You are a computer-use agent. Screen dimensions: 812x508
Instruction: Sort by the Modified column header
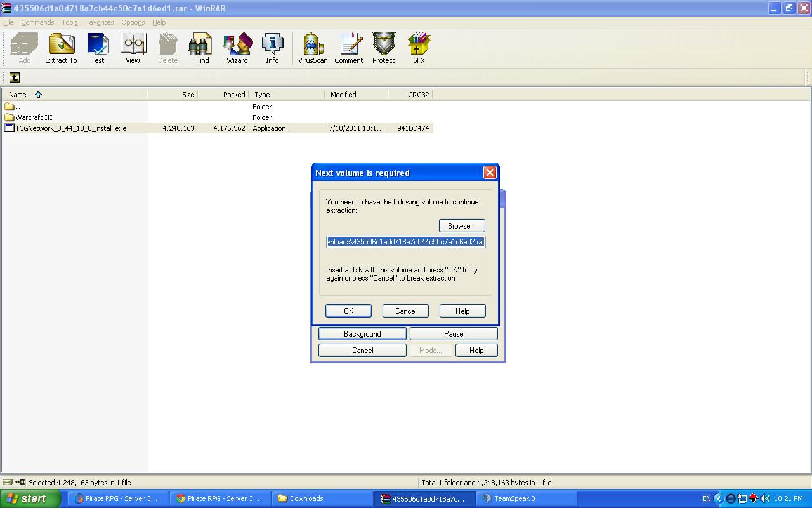(356, 95)
